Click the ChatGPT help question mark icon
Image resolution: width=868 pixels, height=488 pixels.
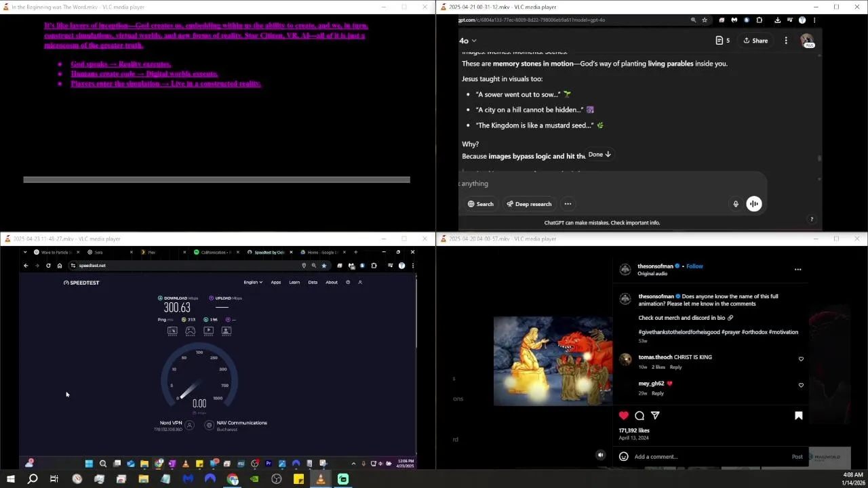tap(812, 219)
